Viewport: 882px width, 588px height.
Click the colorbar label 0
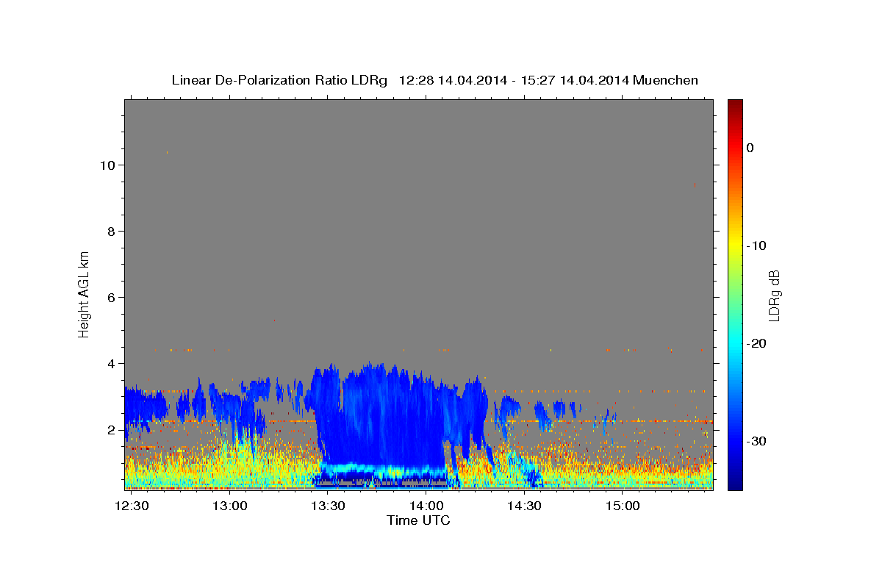click(750, 148)
